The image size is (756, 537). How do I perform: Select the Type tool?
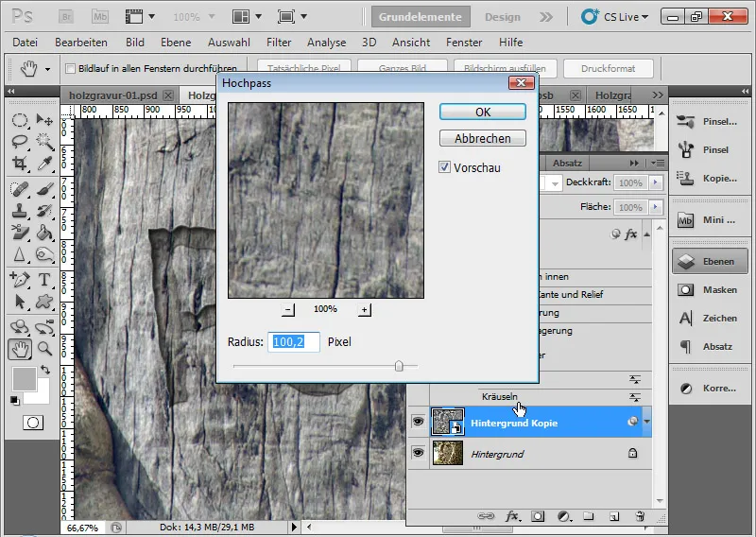pyautogui.click(x=44, y=279)
